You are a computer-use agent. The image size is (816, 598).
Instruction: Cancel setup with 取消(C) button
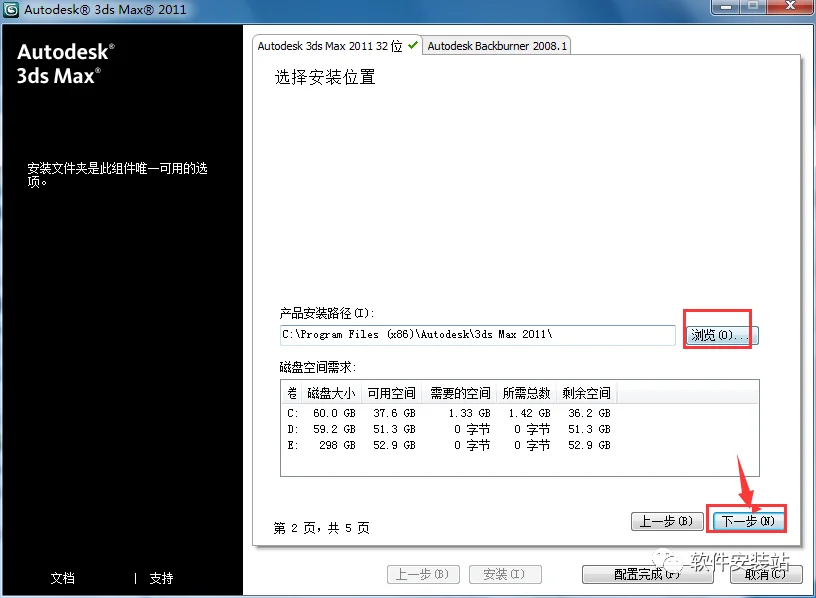766,574
